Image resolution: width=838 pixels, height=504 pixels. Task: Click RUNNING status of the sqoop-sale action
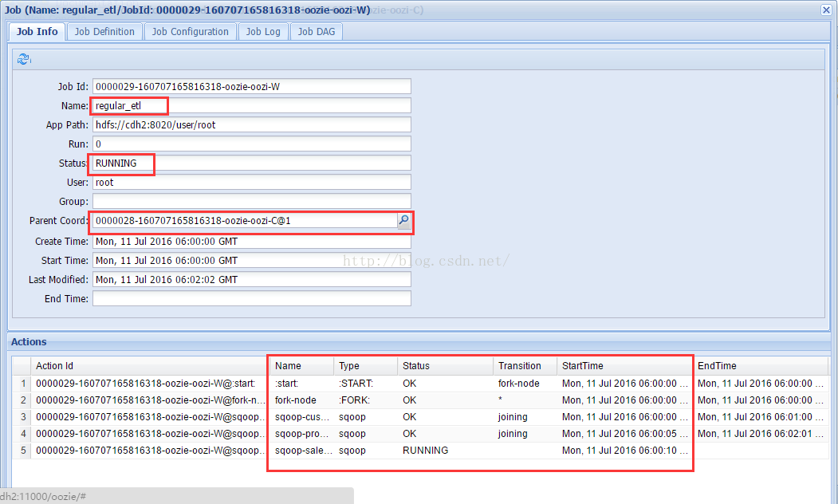(426, 451)
